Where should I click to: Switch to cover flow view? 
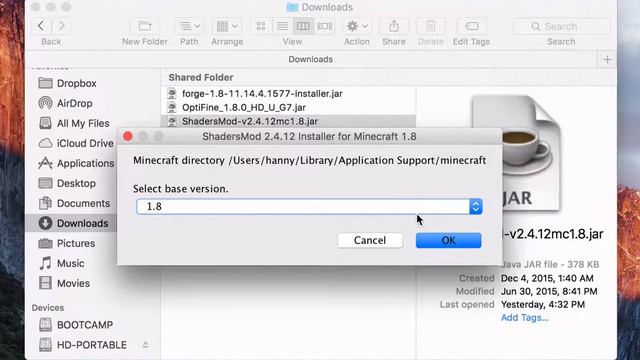(x=324, y=26)
